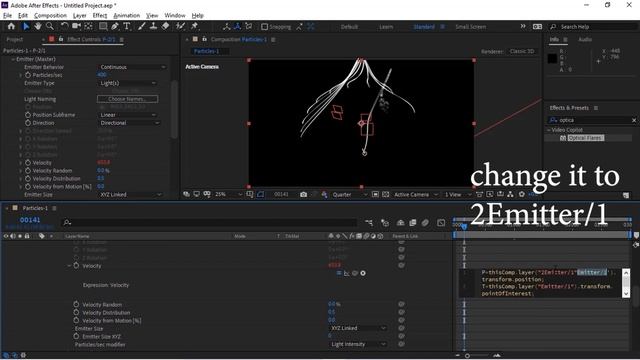Viewport: 640px width, 360px height.
Task: Open the Animation menu
Action: click(127, 16)
